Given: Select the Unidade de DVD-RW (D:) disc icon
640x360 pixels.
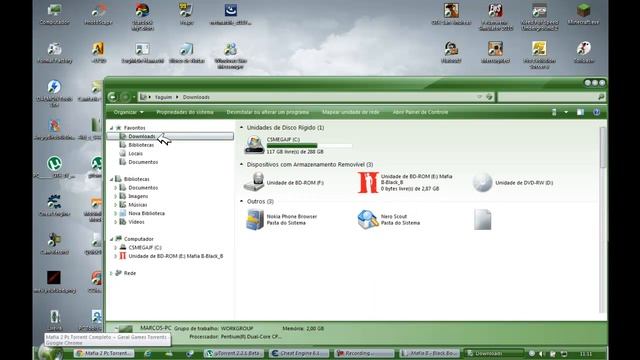Looking at the screenshot, I should coord(482,182).
